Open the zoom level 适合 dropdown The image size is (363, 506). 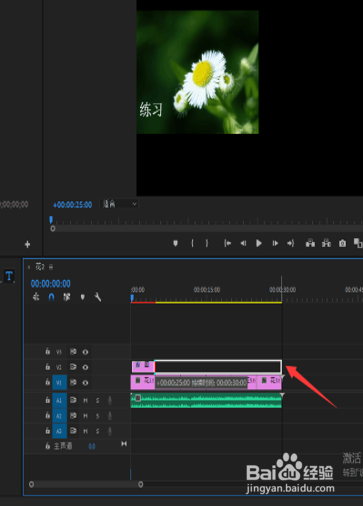119,204
